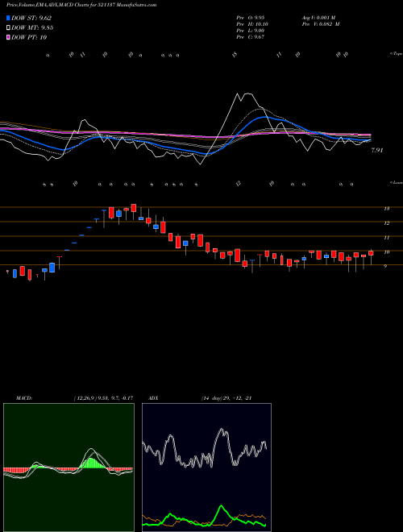This screenshot has height=532, width=403.
Task: Click the price axis label 12
Action: click(x=386, y=223)
